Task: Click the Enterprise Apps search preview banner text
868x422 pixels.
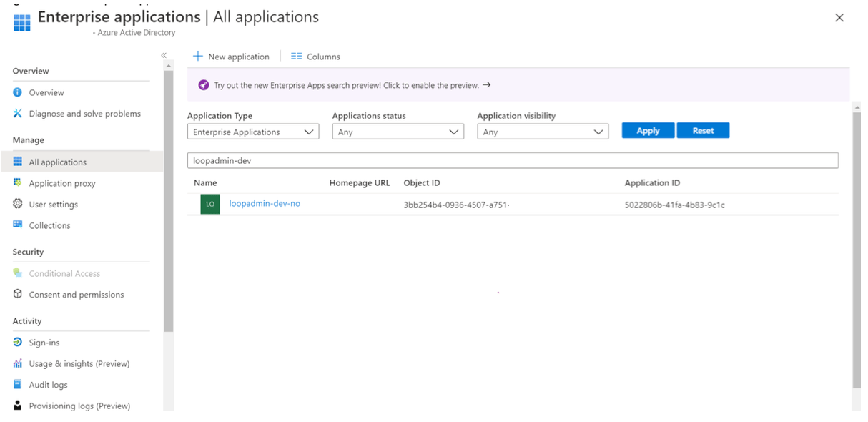Action: point(347,85)
